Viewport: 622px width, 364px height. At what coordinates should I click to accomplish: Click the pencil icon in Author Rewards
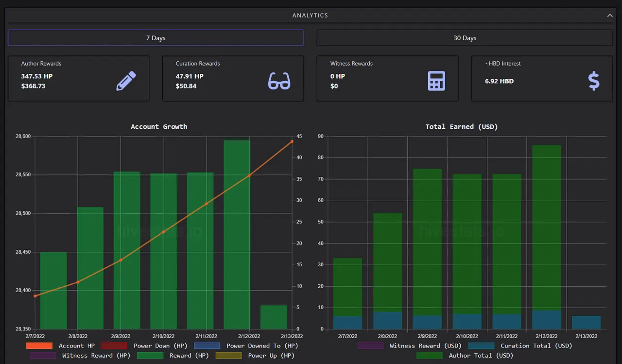coord(126,81)
